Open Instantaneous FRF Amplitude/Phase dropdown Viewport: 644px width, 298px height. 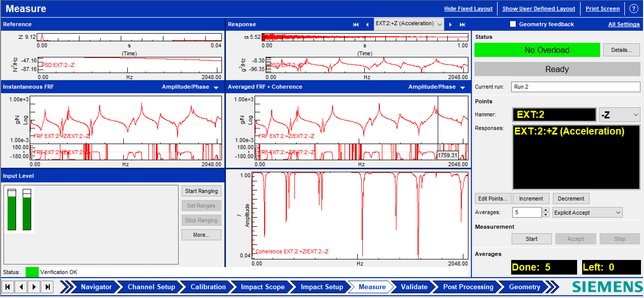pyautogui.click(x=190, y=87)
